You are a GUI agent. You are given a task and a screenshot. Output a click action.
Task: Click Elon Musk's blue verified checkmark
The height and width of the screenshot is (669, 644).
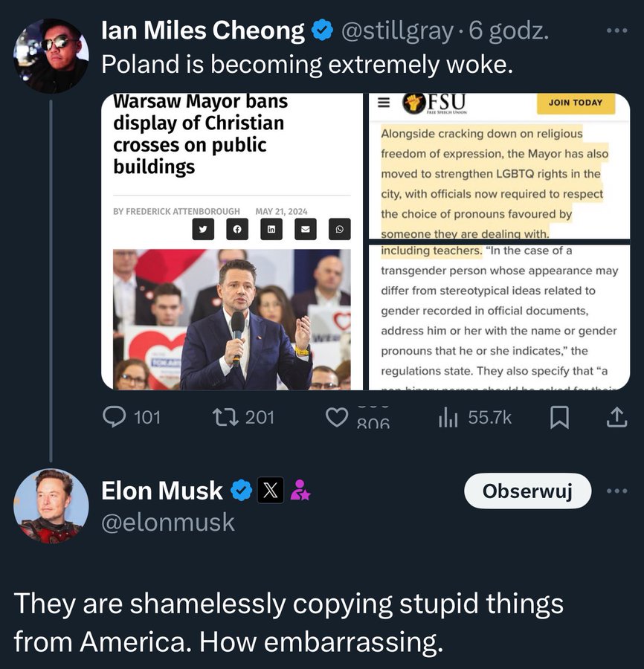[x=241, y=491]
